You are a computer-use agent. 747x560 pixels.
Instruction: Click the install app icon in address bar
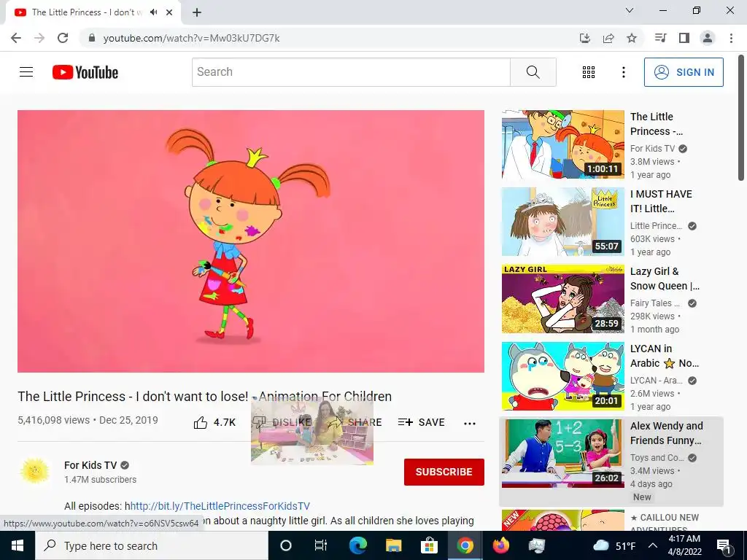(x=585, y=38)
